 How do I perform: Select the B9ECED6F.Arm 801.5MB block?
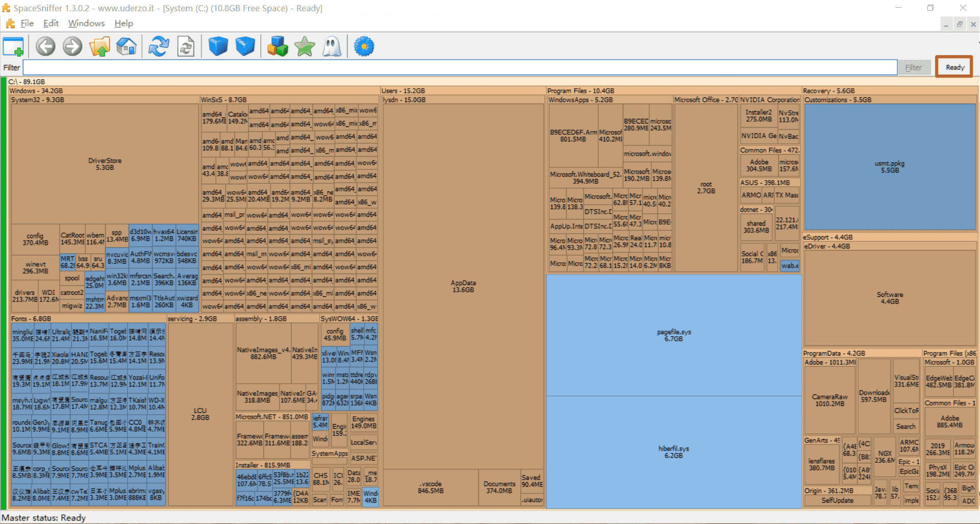(x=573, y=136)
